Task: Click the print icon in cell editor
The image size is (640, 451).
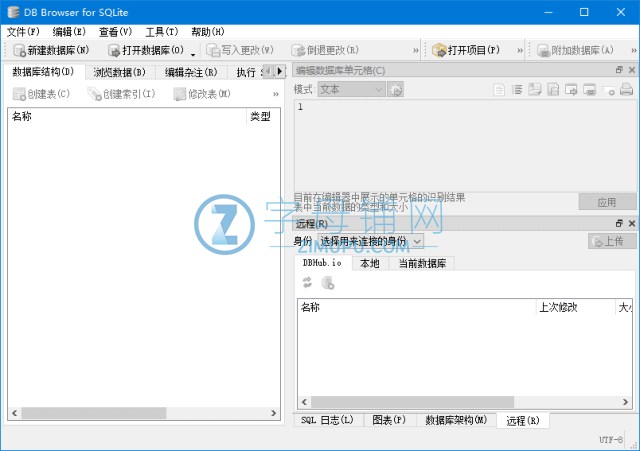Action: tap(627, 89)
